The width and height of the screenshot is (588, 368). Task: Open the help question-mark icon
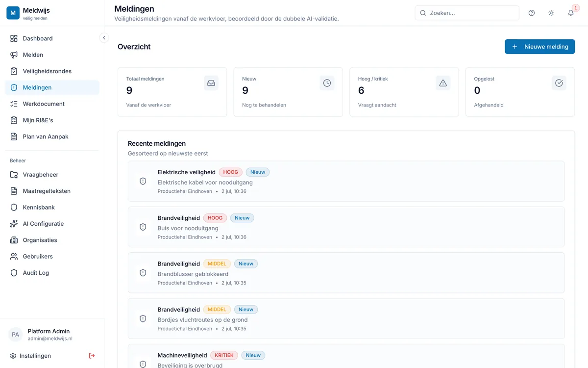coord(532,13)
